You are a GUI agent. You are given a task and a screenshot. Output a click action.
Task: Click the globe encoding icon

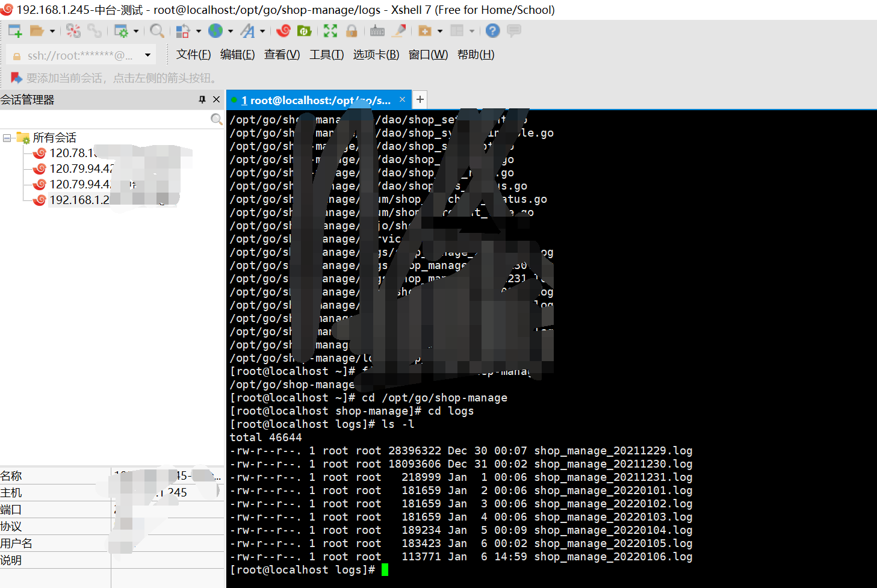click(215, 31)
